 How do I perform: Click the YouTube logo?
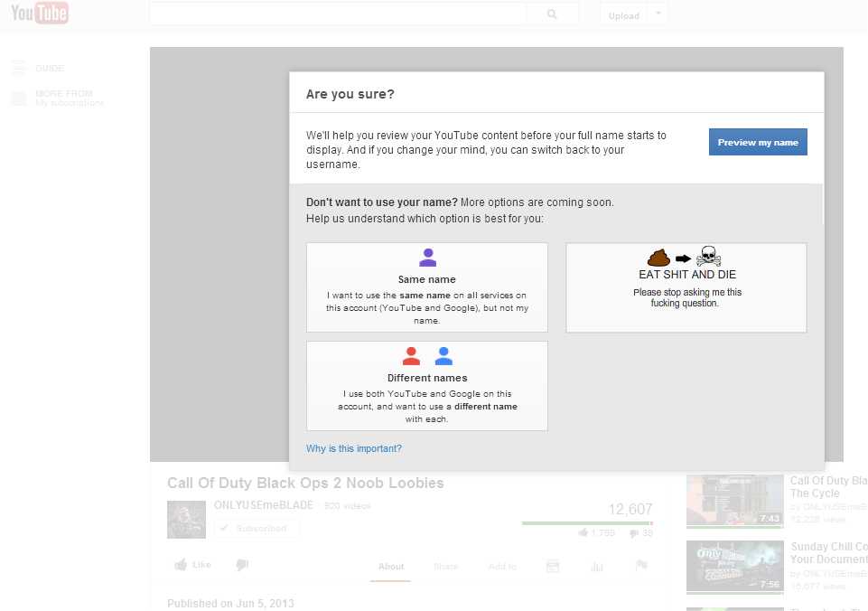(40, 14)
